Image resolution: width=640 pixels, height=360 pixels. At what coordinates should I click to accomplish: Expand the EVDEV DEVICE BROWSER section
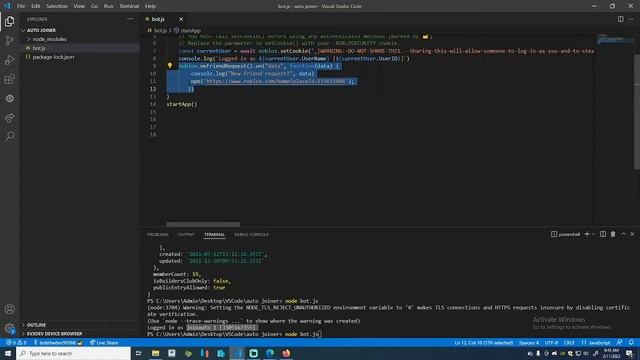coord(54,334)
